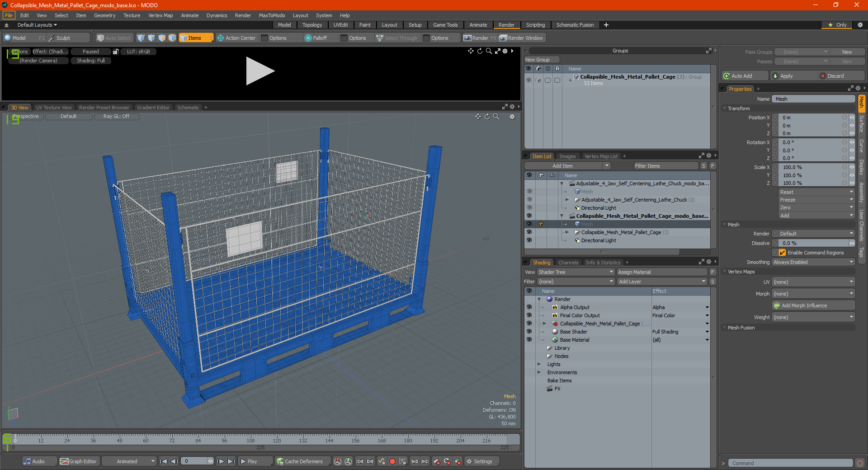
Task: Hide the Base Material layer
Action: [x=529, y=340]
